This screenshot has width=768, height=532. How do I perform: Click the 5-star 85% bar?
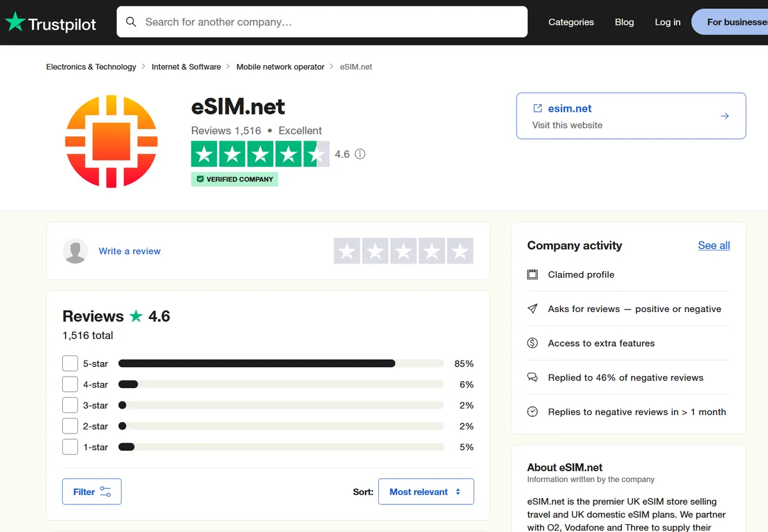click(281, 364)
